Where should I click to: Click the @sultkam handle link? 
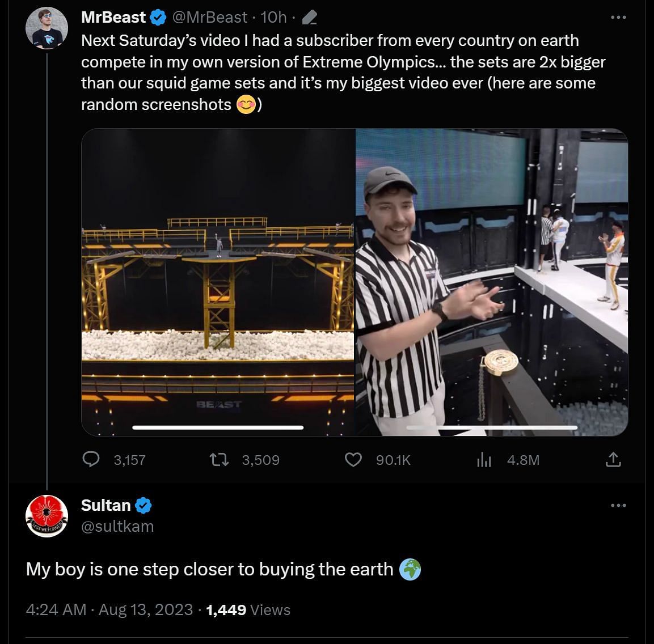coord(118,526)
